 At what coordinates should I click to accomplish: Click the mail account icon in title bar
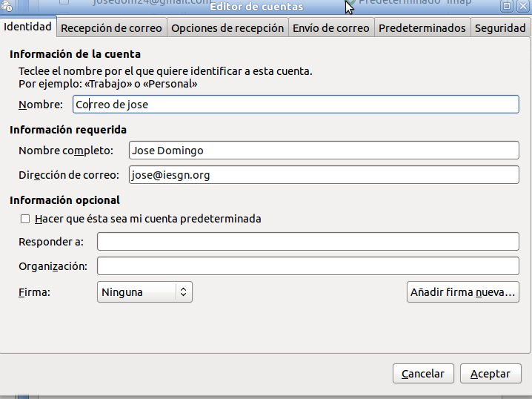[7, 6]
